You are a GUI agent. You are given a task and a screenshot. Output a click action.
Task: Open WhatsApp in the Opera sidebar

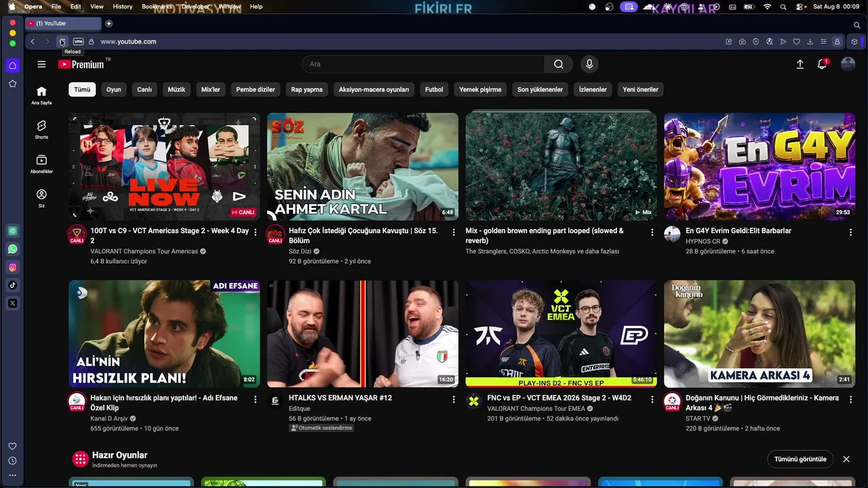point(12,249)
